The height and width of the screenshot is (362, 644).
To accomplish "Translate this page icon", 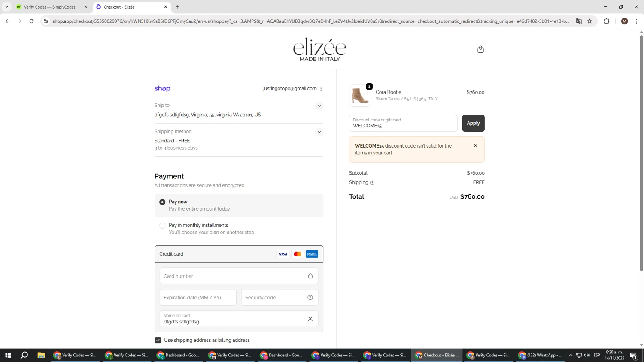I will pyautogui.click(x=579, y=21).
